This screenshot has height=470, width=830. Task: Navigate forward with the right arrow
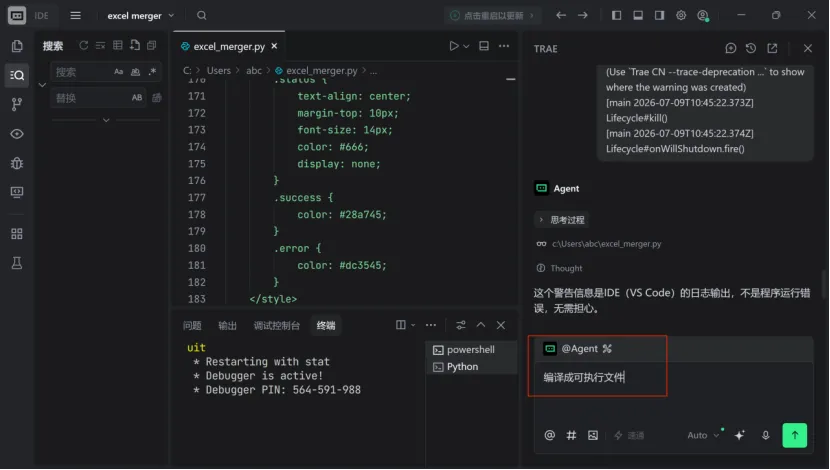pos(583,15)
